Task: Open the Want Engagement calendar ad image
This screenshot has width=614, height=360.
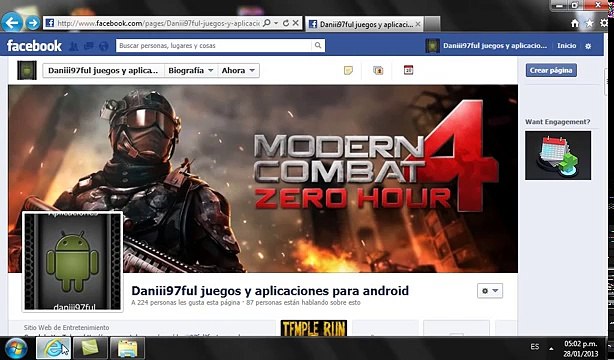Action: click(x=558, y=156)
